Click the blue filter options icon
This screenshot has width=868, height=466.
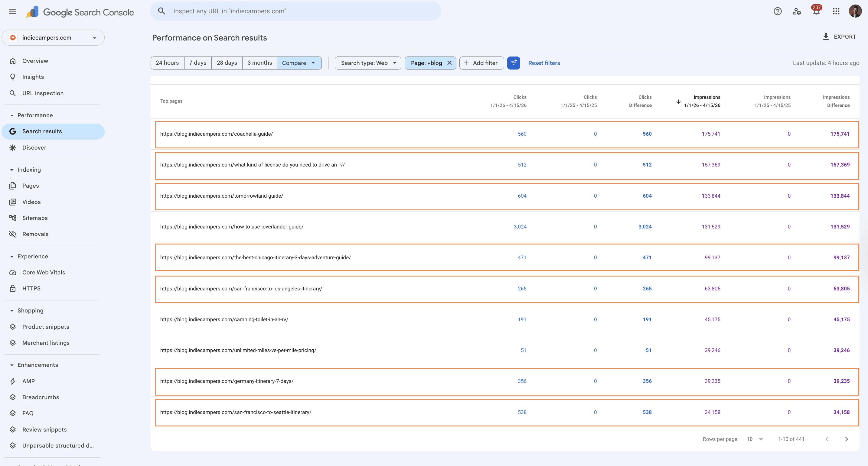click(x=514, y=63)
